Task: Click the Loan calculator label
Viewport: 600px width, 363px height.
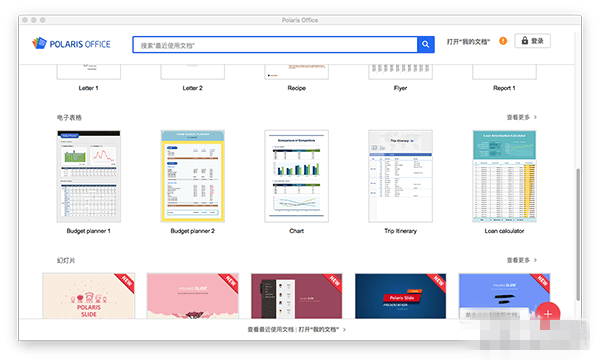Action: (504, 231)
